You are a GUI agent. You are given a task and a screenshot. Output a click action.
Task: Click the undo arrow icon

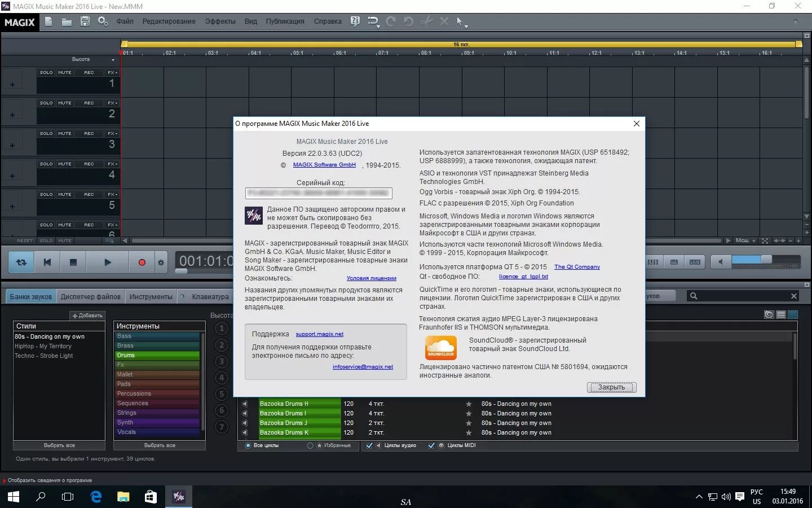(409, 21)
